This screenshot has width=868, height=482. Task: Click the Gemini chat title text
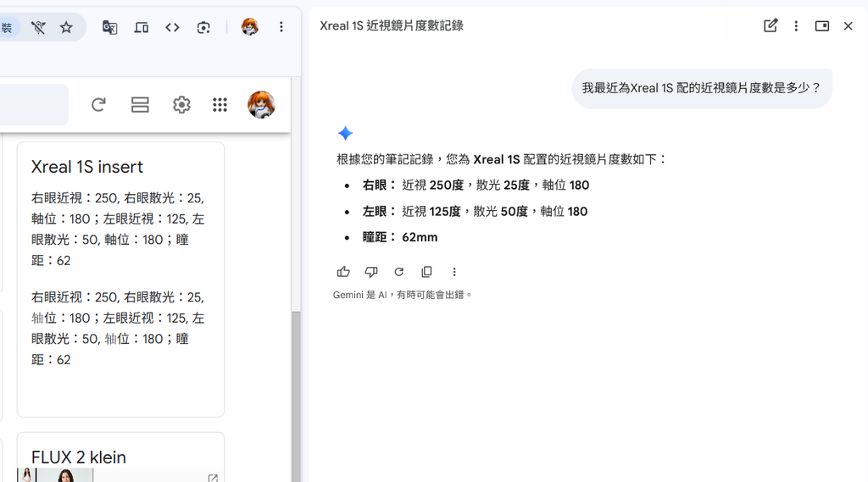(x=392, y=25)
